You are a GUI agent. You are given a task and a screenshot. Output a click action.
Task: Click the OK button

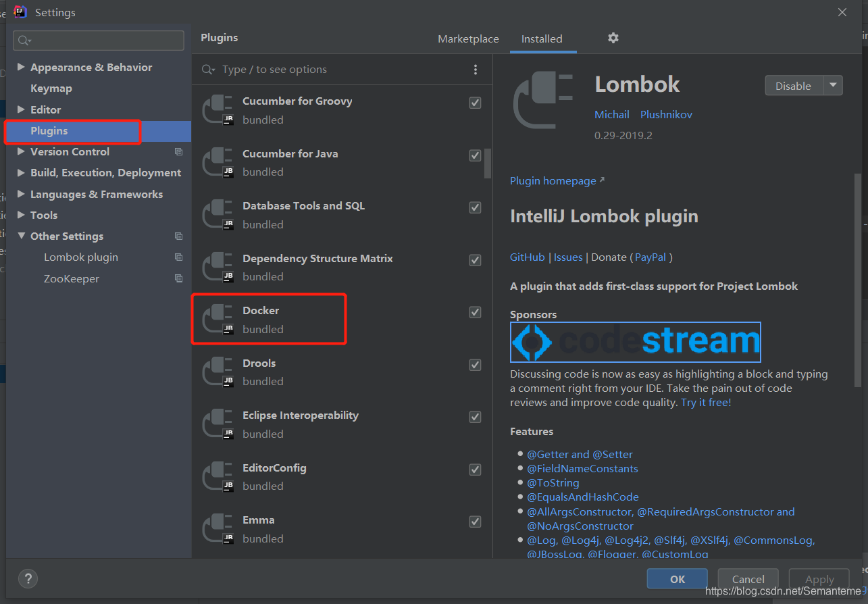click(x=678, y=579)
